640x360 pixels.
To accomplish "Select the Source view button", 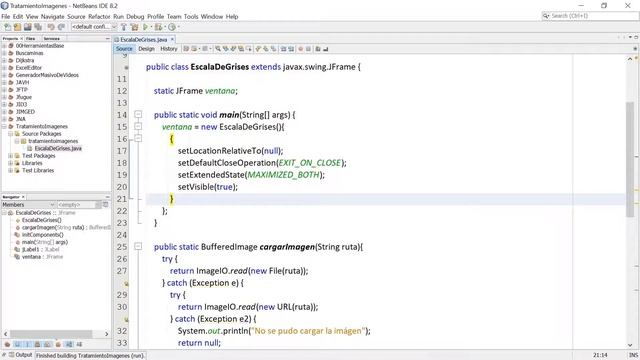I will click(124, 49).
